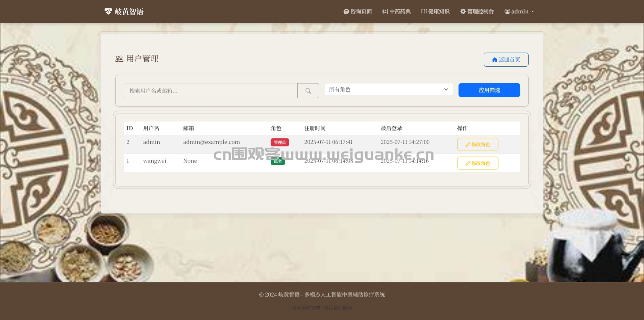
Task: Go to 健康知识 page
Action: [x=435, y=11]
